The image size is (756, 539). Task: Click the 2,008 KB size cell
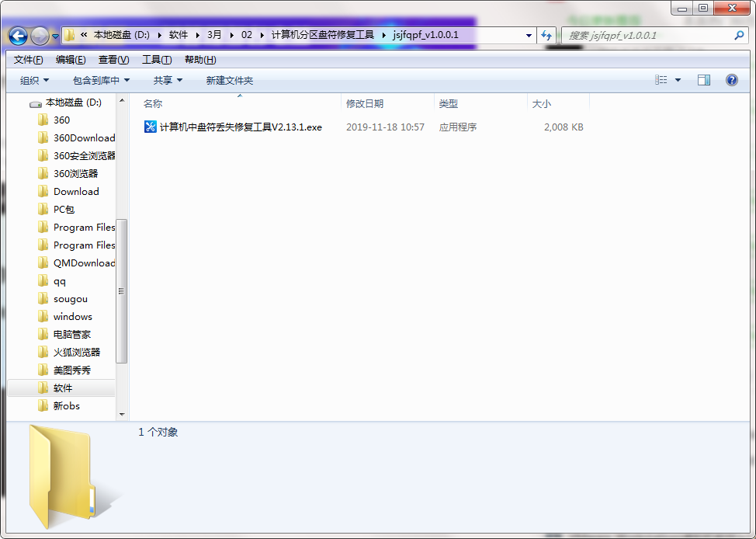[x=564, y=127]
